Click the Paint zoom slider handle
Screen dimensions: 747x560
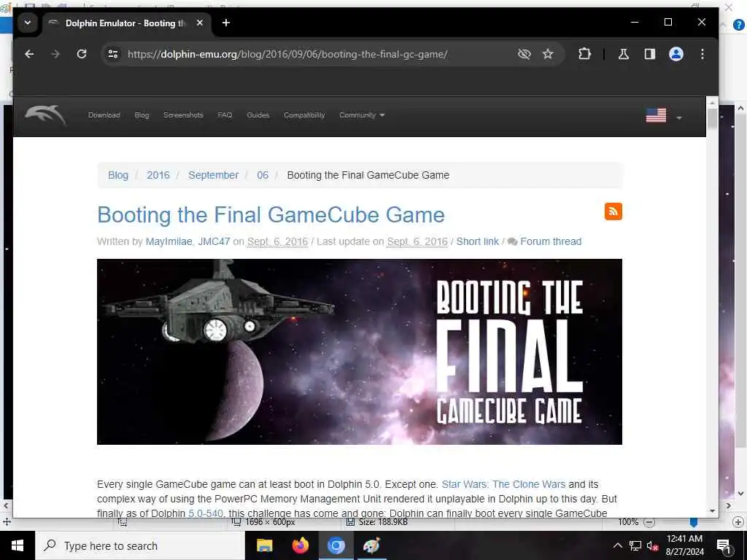[694, 523]
